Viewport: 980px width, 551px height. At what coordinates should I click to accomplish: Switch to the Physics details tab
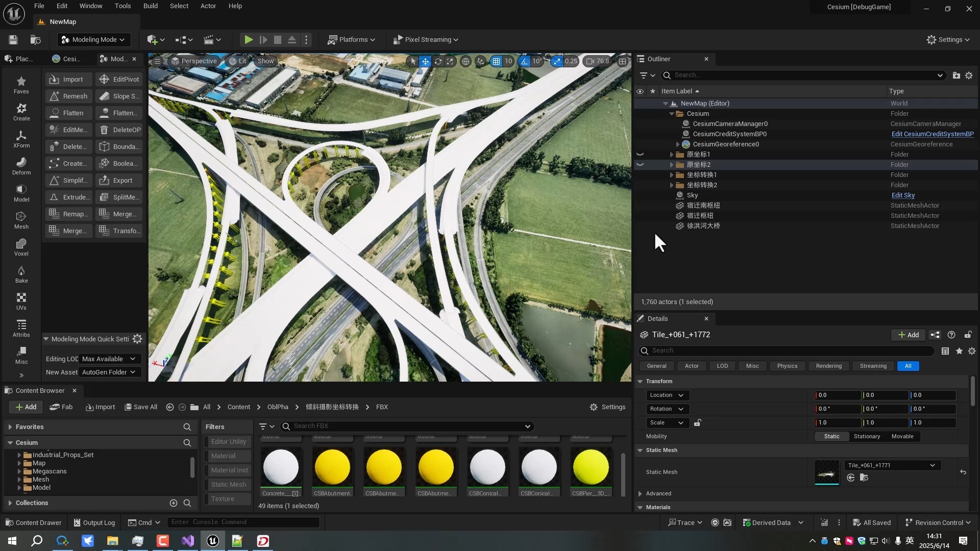pos(787,366)
